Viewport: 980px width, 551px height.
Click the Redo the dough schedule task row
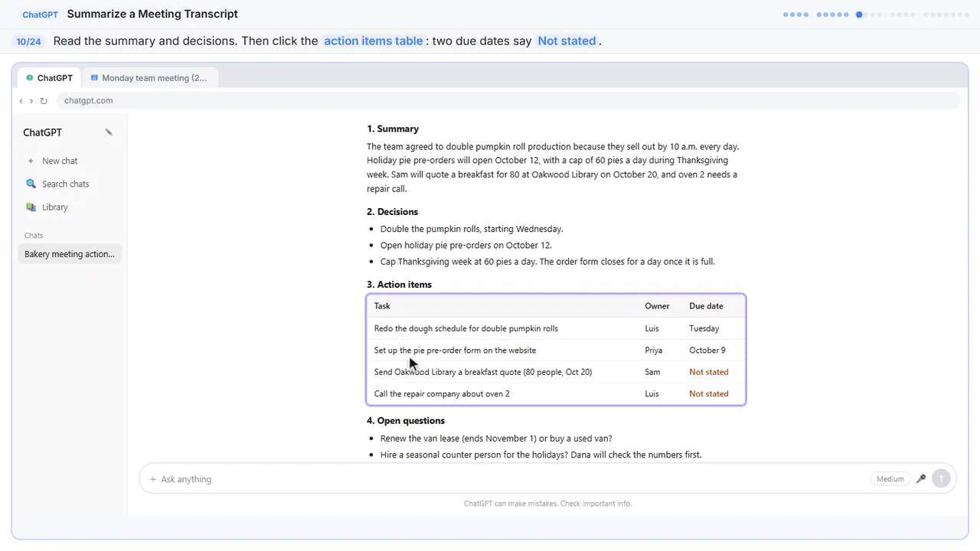coord(556,328)
